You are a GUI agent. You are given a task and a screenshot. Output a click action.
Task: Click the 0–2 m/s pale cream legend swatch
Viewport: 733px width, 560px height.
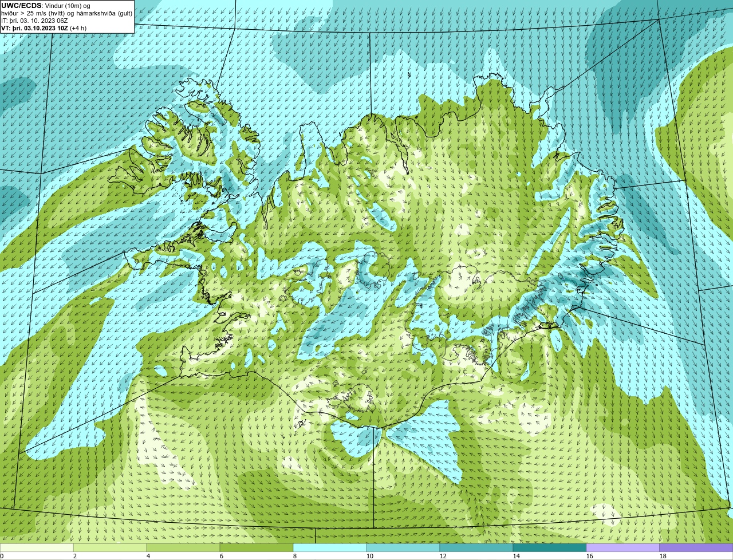click(x=37, y=548)
